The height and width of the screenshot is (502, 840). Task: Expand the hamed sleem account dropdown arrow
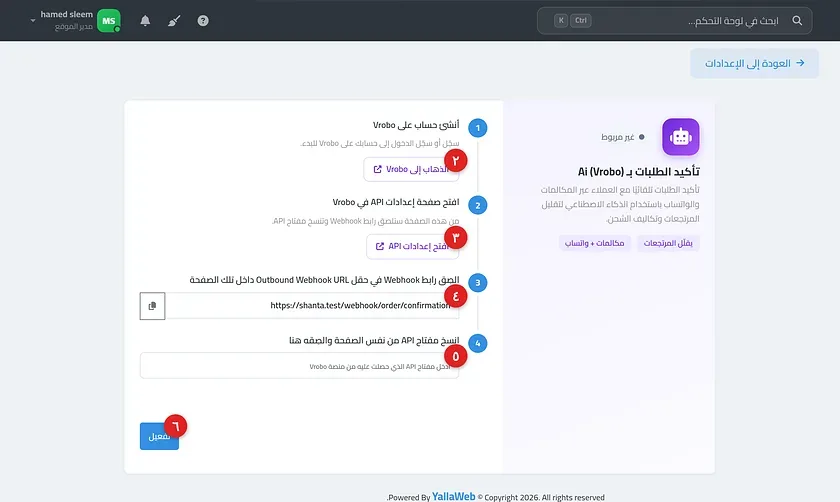coord(33,21)
